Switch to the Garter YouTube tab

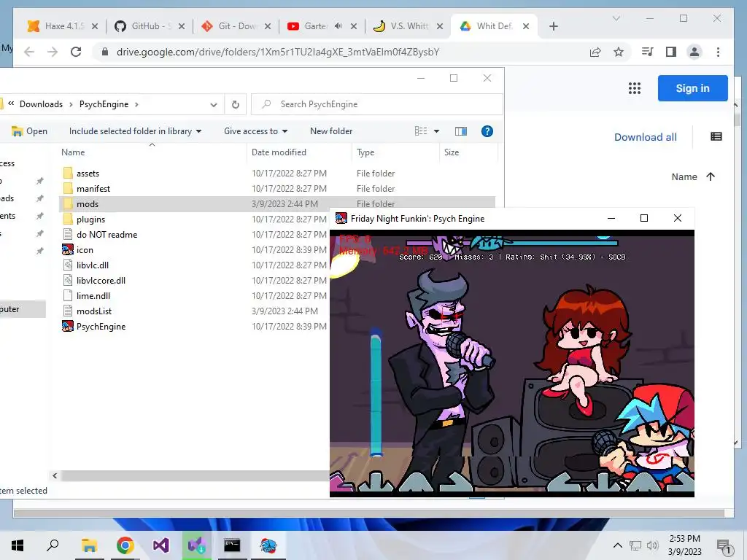point(309,26)
